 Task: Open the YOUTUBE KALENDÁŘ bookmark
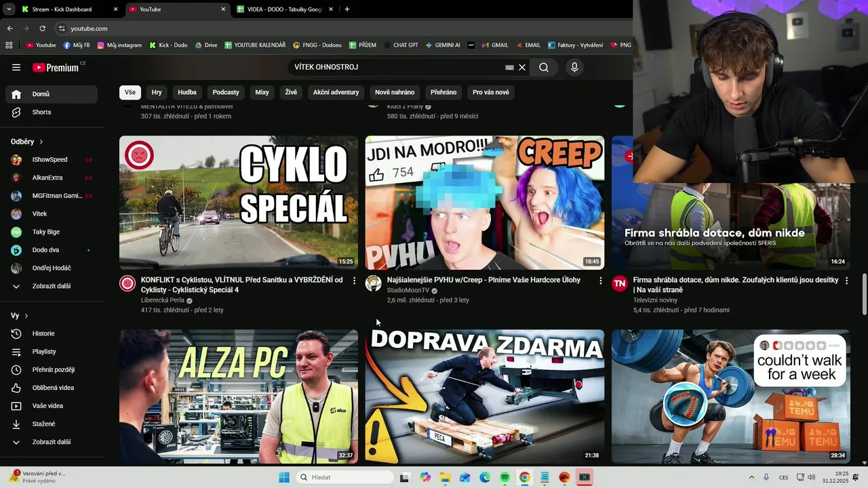254,45
